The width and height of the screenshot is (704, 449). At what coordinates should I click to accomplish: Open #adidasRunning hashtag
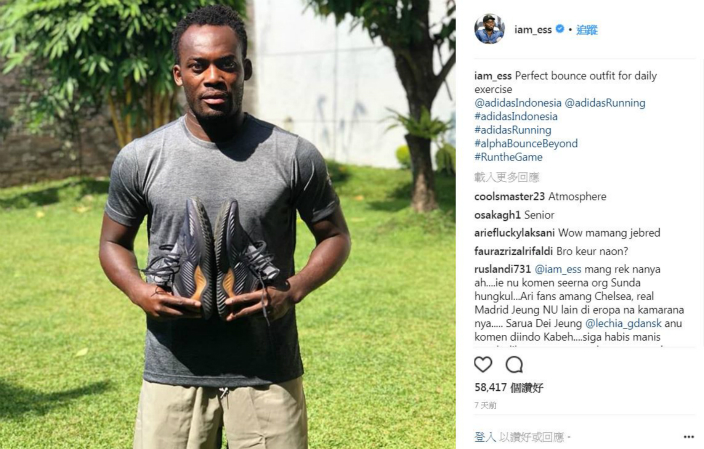513,130
